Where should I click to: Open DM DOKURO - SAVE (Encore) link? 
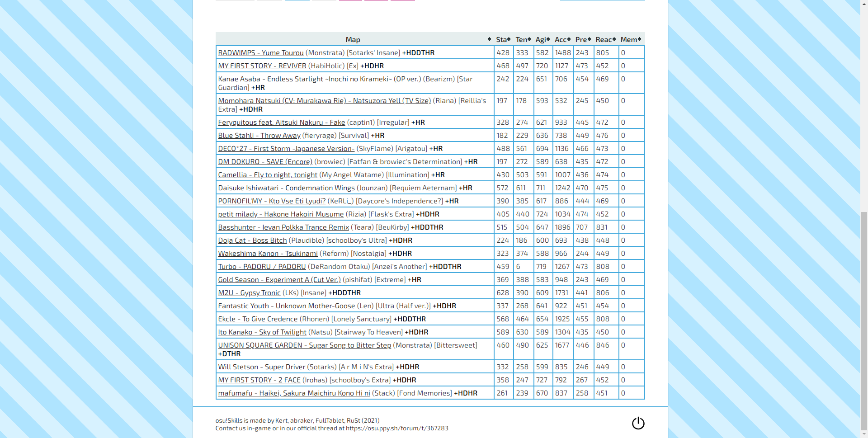pyautogui.click(x=265, y=162)
